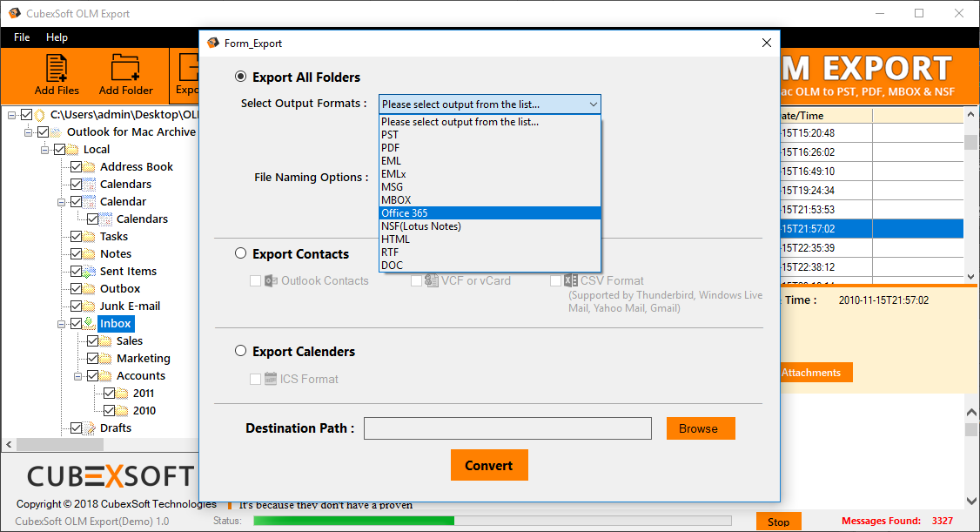Click the Convert button
Image resolution: width=980 pixels, height=532 pixels.
489,465
